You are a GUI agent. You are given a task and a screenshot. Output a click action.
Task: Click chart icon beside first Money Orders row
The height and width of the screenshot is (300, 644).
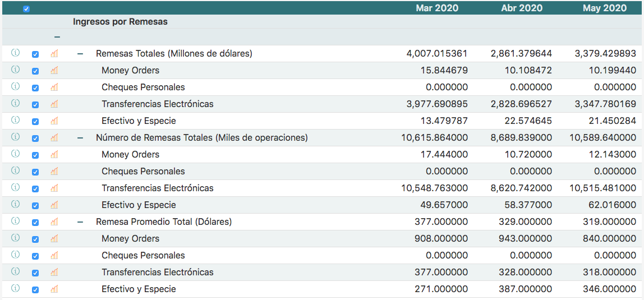point(54,70)
